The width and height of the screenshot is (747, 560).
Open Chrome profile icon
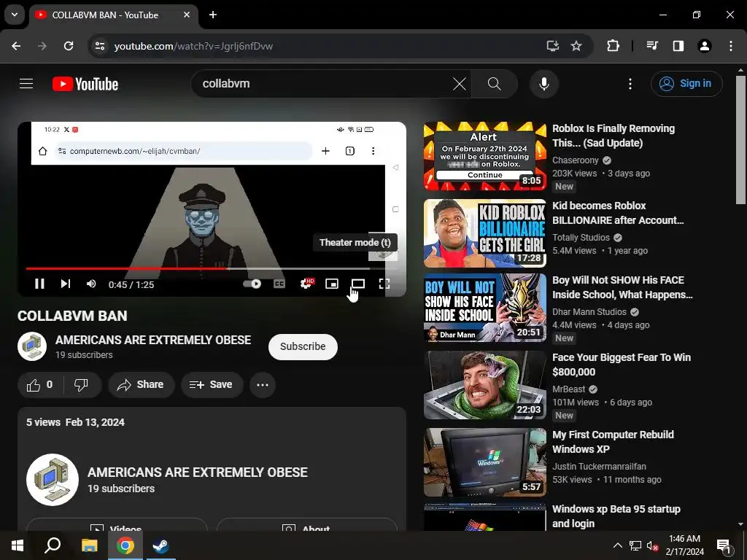tap(705, 46)
